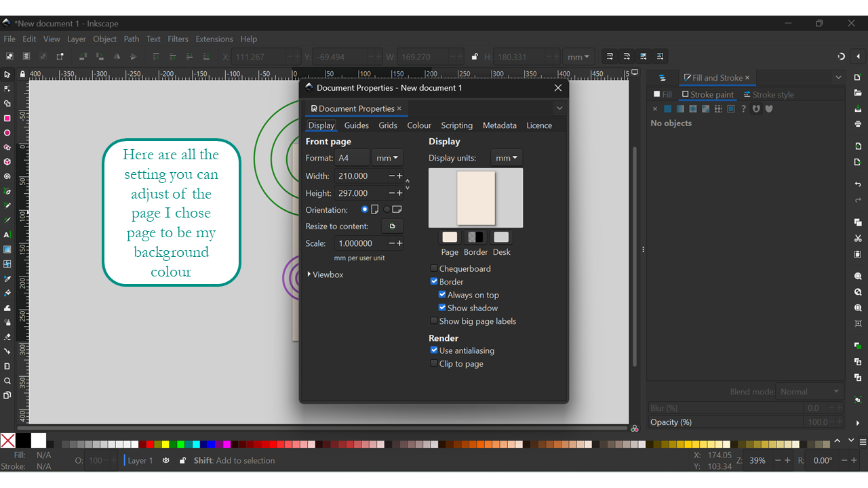Open Document Properties dialog panel chevron menu
The image size is (868, 488).
coord(559,108)
